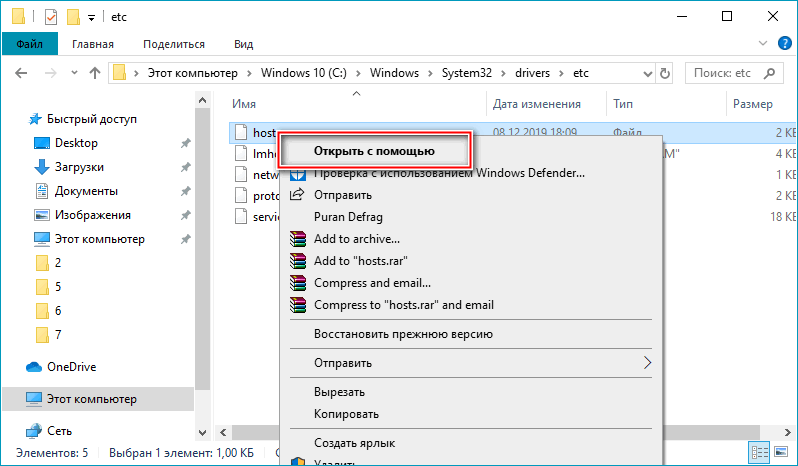This screenshot has width=798, height=466.
Task: Open Быстрый доступ in navigation pane
Action: pos(92,119)
